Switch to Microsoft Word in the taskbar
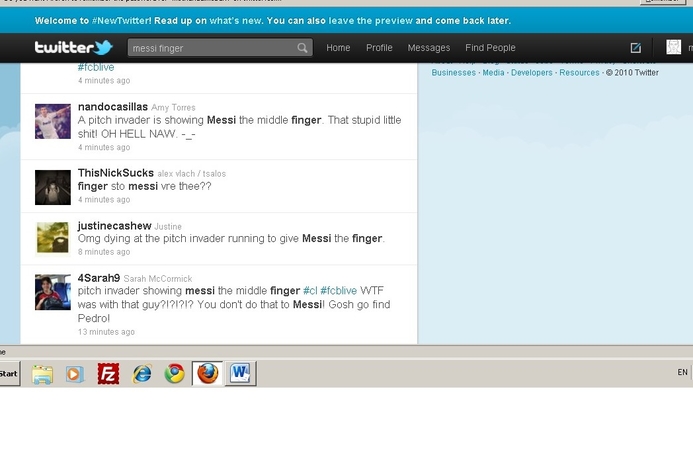 click(240, 373)
